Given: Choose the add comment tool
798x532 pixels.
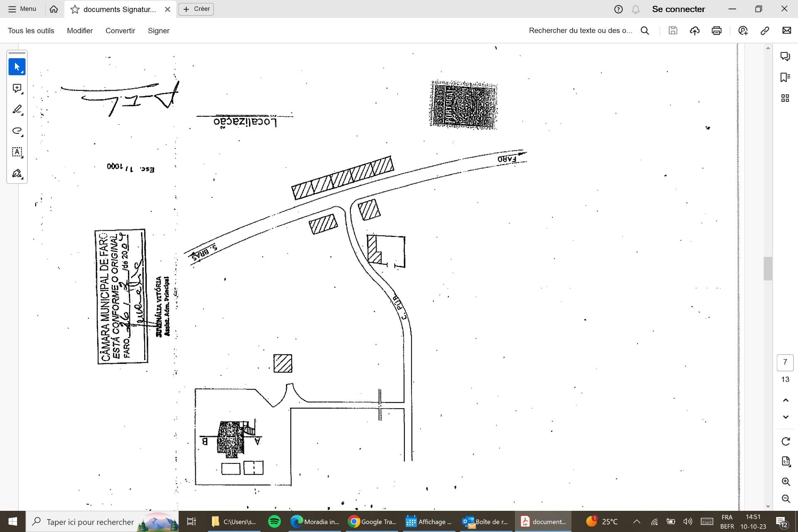Looking at the screenshot, I should click(17, 88).
